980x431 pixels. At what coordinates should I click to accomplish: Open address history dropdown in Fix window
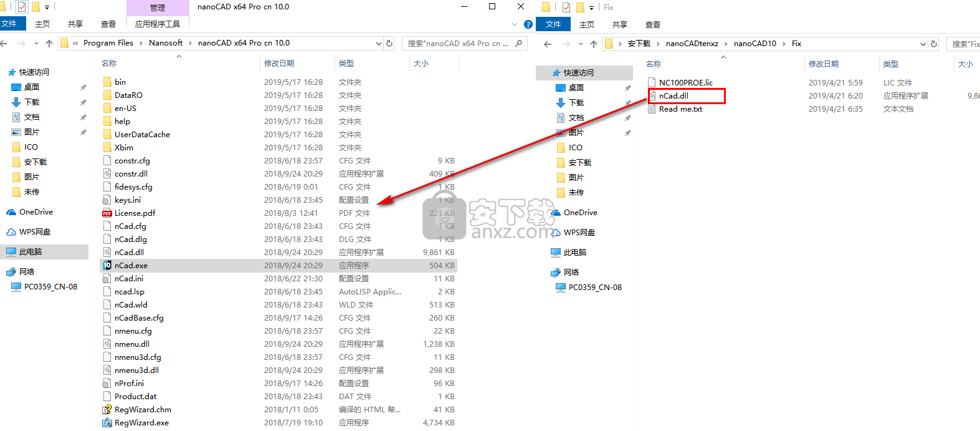923,44
